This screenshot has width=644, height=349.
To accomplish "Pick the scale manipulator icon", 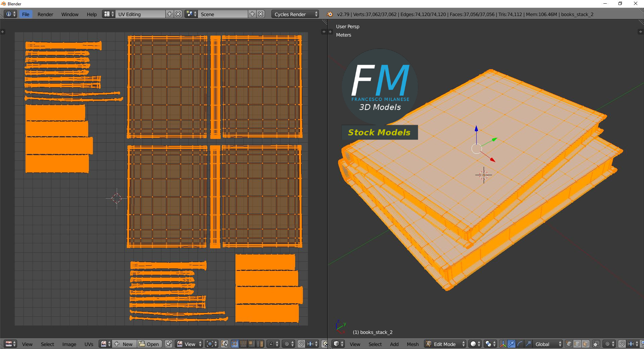I will 528,344.
